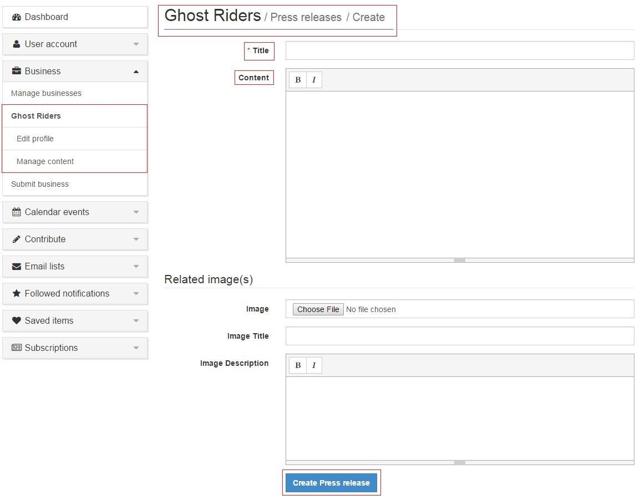Click the Choose File button
Screen dimensions: 640x500
pyautogui.click(x=318, y=309)
